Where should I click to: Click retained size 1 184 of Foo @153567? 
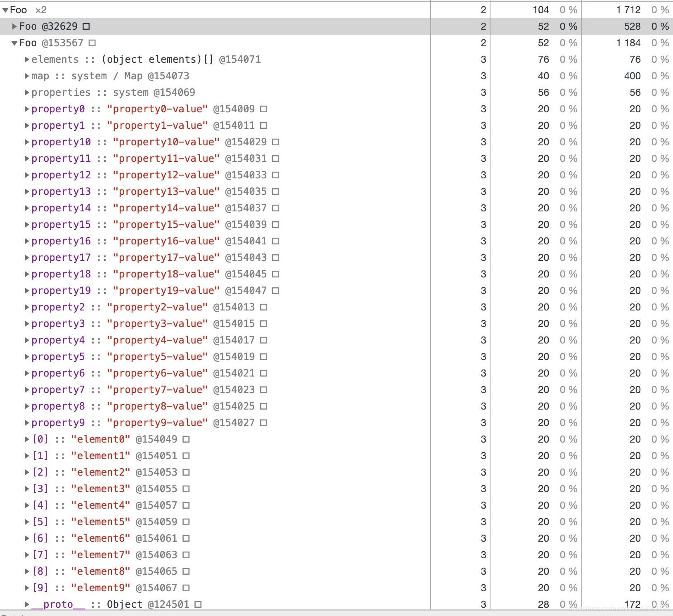628,43
